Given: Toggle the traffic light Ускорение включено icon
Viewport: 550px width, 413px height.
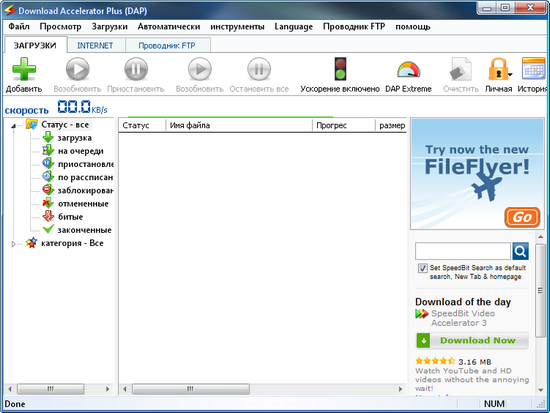Looking at the screenshot, I should click(340, 69).
